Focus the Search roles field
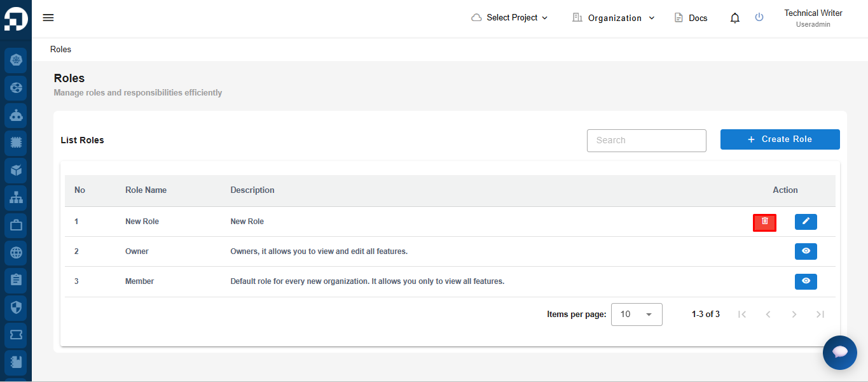The height and width of the screenshot is (382, 868). 646,141
